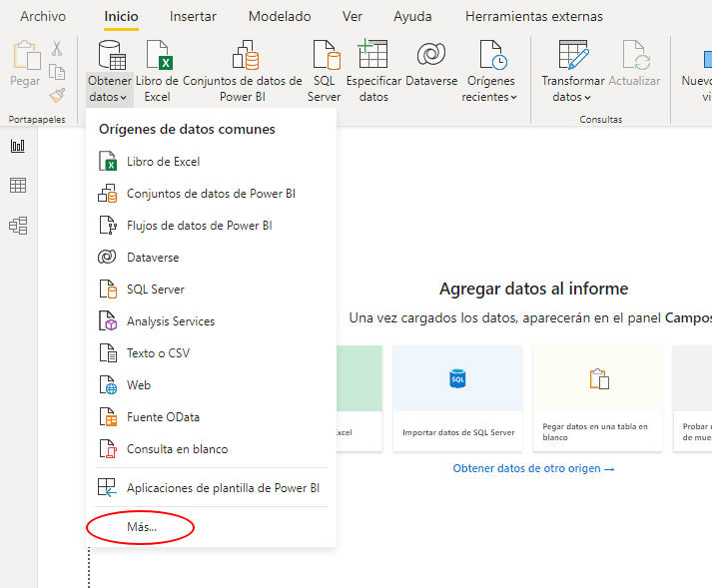Open Aplicaciones de plantilla de Power BI

pyautogui.click(x=211, y=488)
